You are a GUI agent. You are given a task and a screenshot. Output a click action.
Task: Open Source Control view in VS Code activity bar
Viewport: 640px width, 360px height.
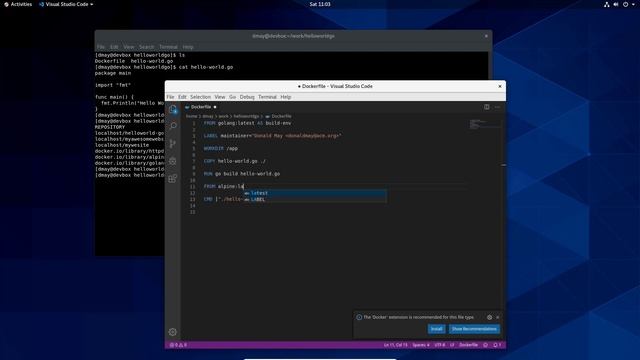(x=173, y=143)
